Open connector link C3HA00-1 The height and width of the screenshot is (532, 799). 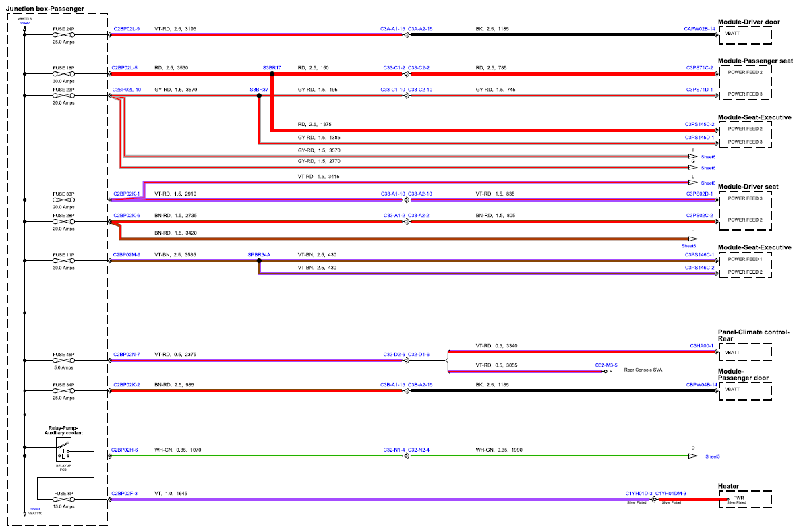pos(702,346)
